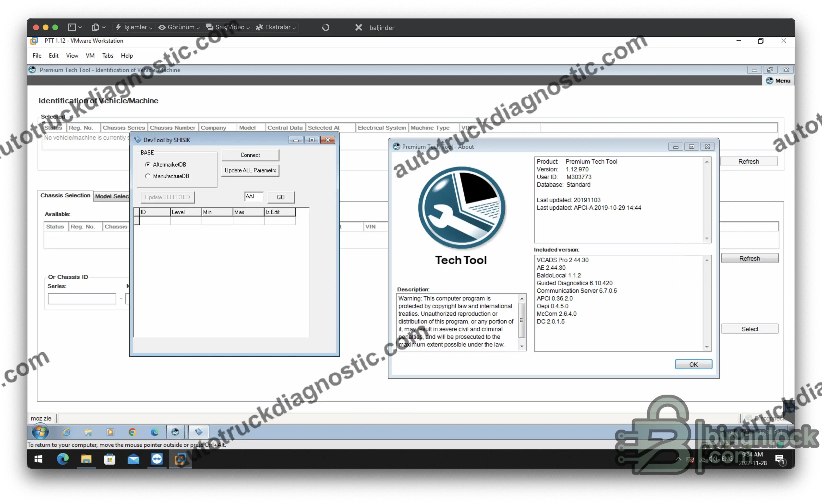The image size is (822, 504).
Task: Open the terminal icon dropdown in remote toolbar
Action: [75, 27]
